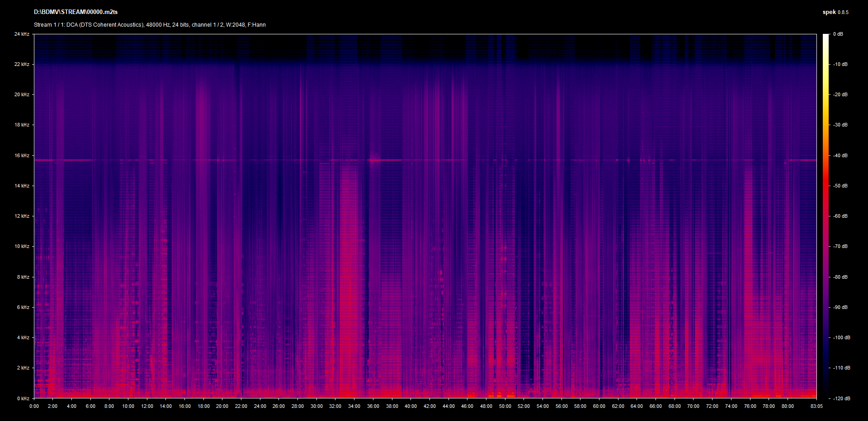This screenshot has width=868, height=421.
Task: Click the 0 dB legend label
Action: [838, 34]
